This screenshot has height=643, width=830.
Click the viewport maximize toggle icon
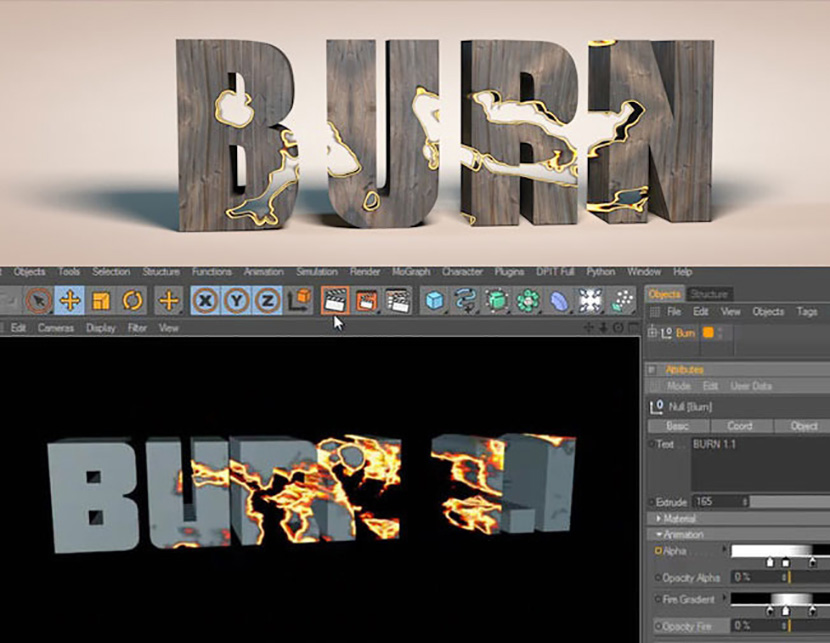coord(633,328)
